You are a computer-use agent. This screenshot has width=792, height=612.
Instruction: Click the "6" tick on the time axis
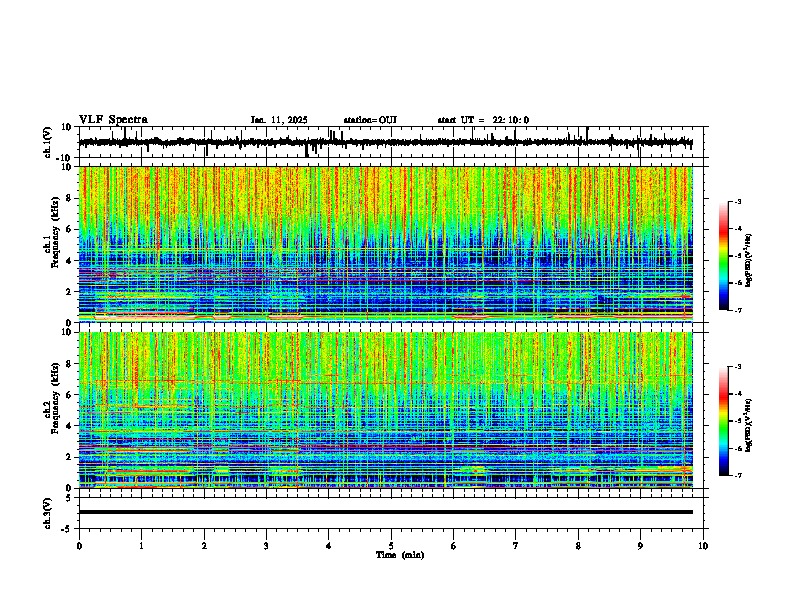click(454, 546)
